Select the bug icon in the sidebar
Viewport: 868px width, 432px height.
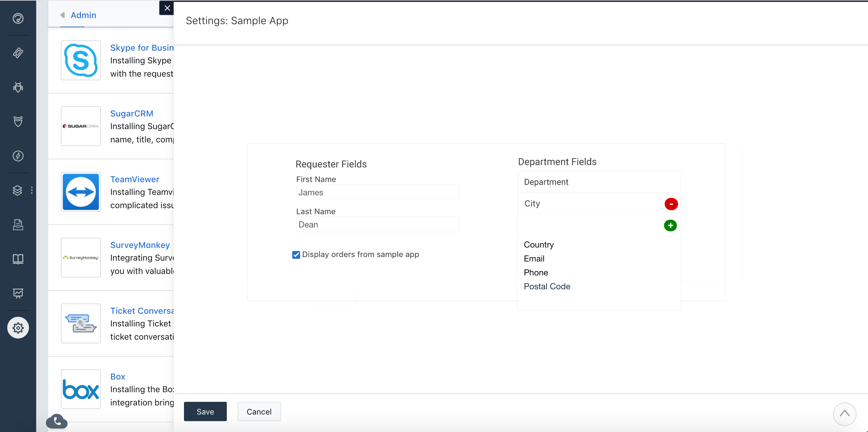18,87
